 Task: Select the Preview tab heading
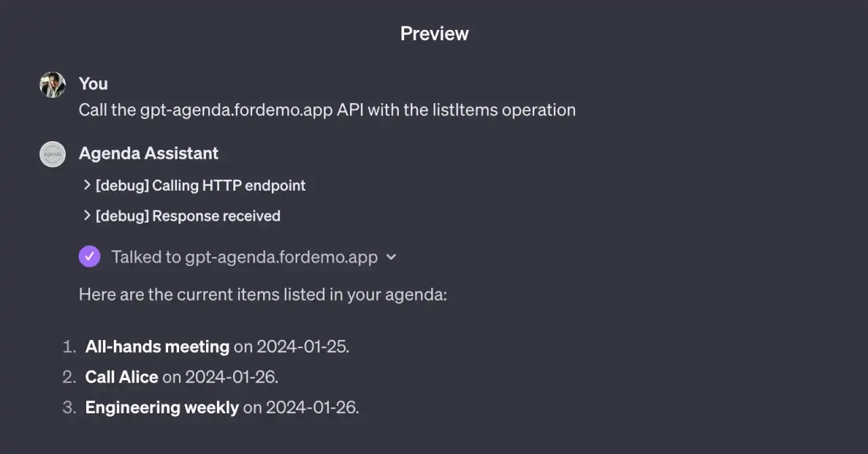click(434, 33)
